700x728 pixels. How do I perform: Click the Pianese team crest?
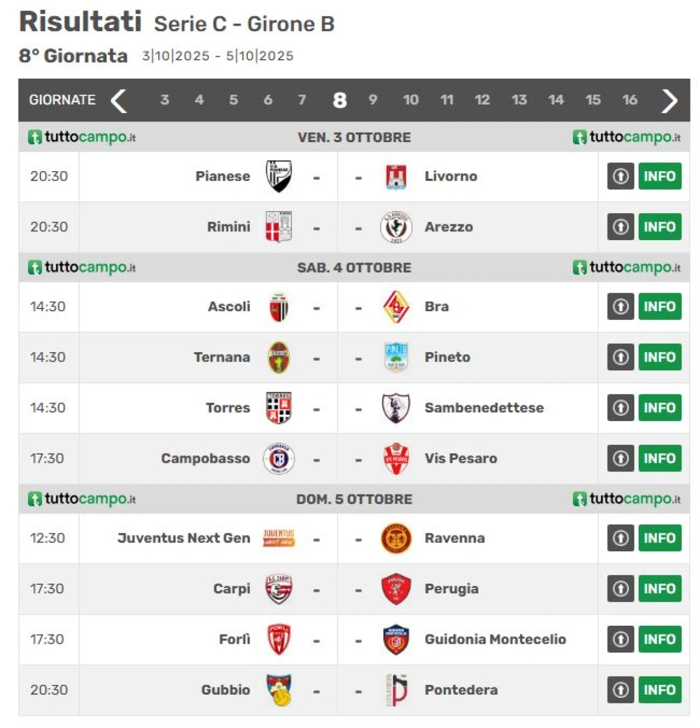pyautogui.click(x=278, y=176)
